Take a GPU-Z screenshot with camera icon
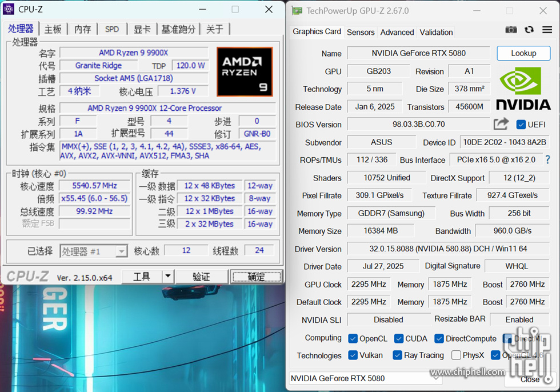This screenshot has width=560, height=392. pos(511,30)
